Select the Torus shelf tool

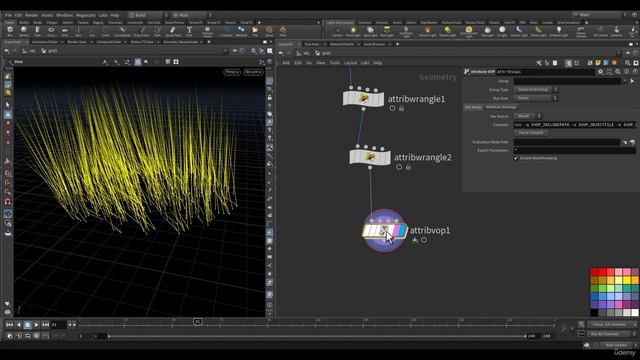tap(51, 31)
